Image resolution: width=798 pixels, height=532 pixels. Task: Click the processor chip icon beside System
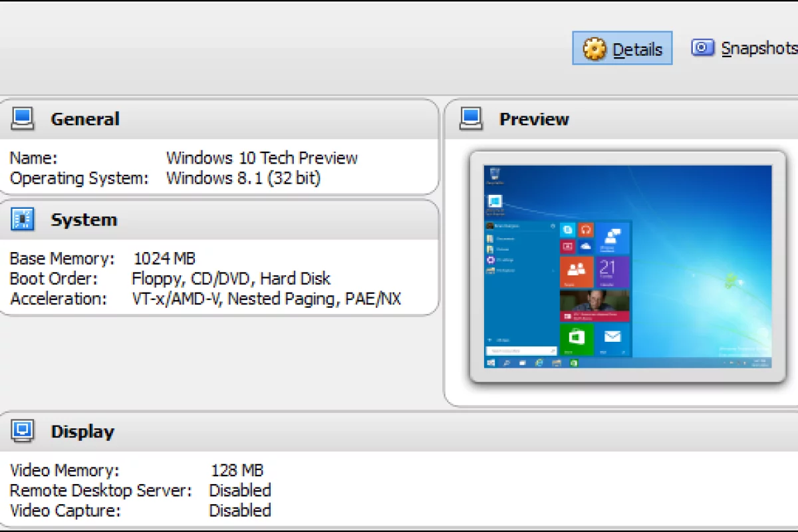[22, 219]
